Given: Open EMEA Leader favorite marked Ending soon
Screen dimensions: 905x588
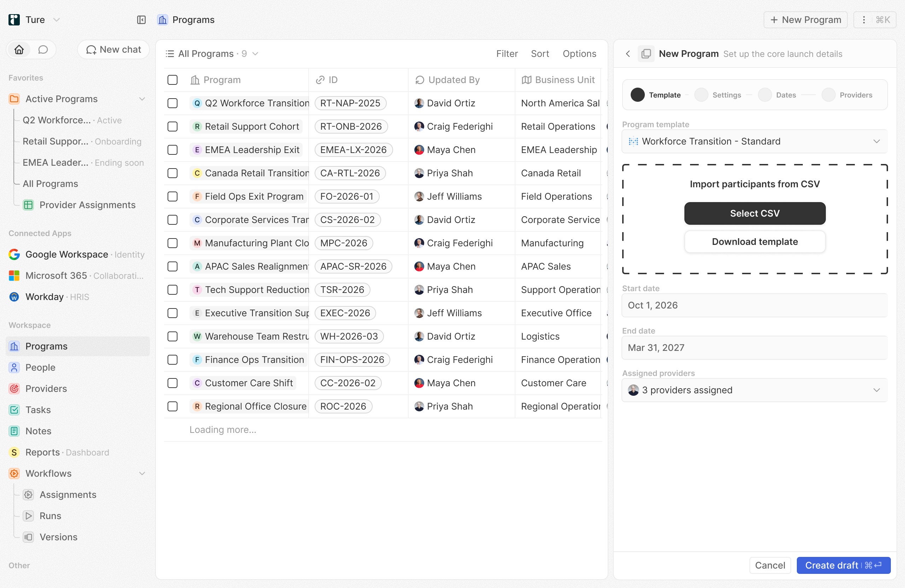Looking at the screenshot, I should [83, 163].
